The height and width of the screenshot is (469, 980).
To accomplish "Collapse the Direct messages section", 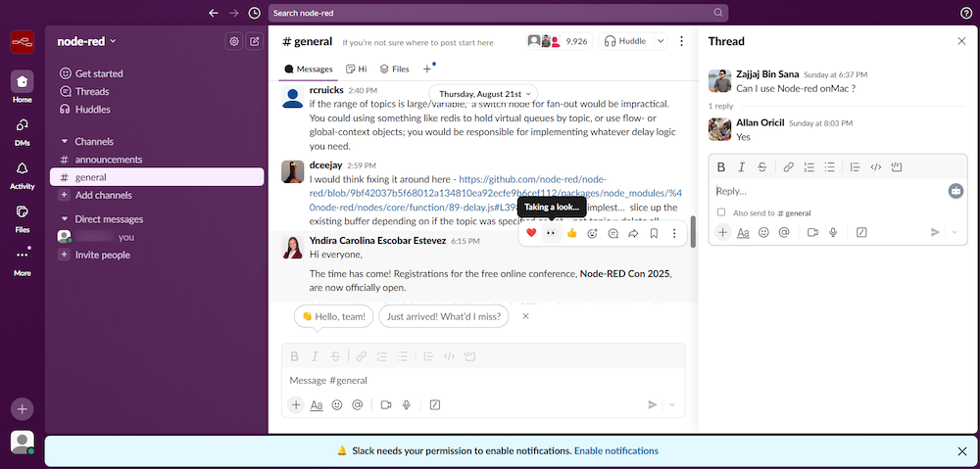I will pos(65,219).
